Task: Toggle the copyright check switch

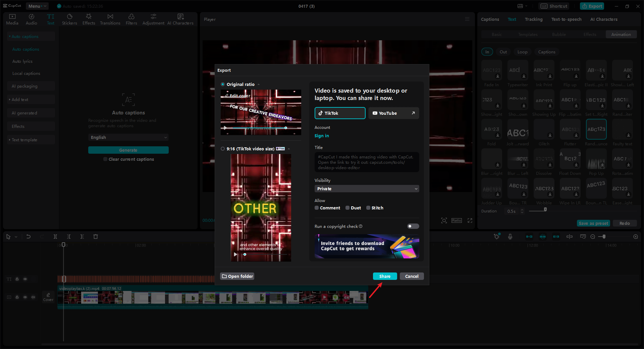Action: point(413,226)
